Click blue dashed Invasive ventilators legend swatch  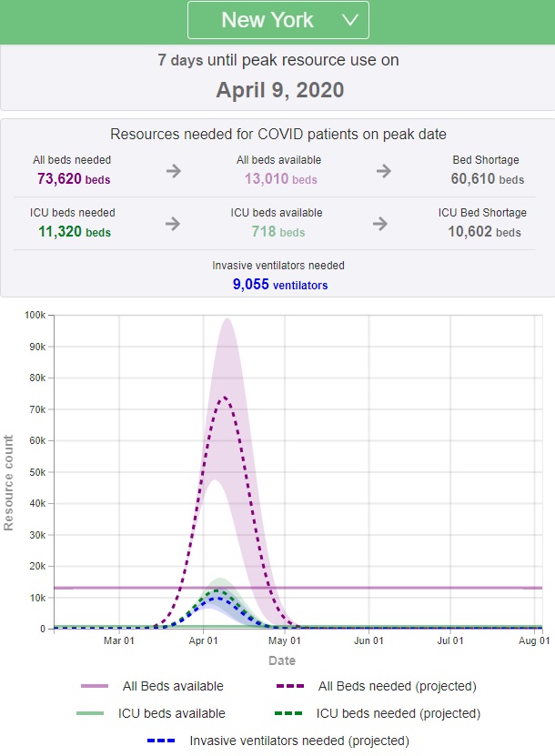tap(162, 741)
